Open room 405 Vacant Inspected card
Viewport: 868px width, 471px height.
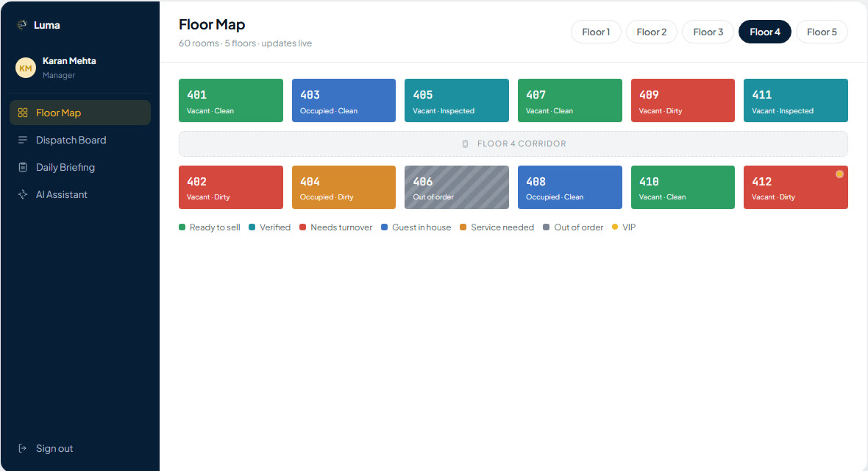pyautogui.click(x=457, y=100)
